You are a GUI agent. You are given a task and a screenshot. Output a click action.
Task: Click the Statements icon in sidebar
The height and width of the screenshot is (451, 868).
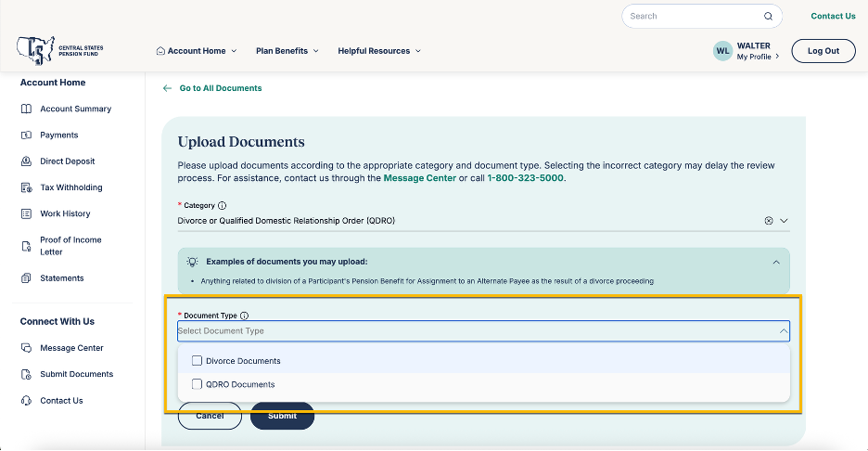click(26, 278)
